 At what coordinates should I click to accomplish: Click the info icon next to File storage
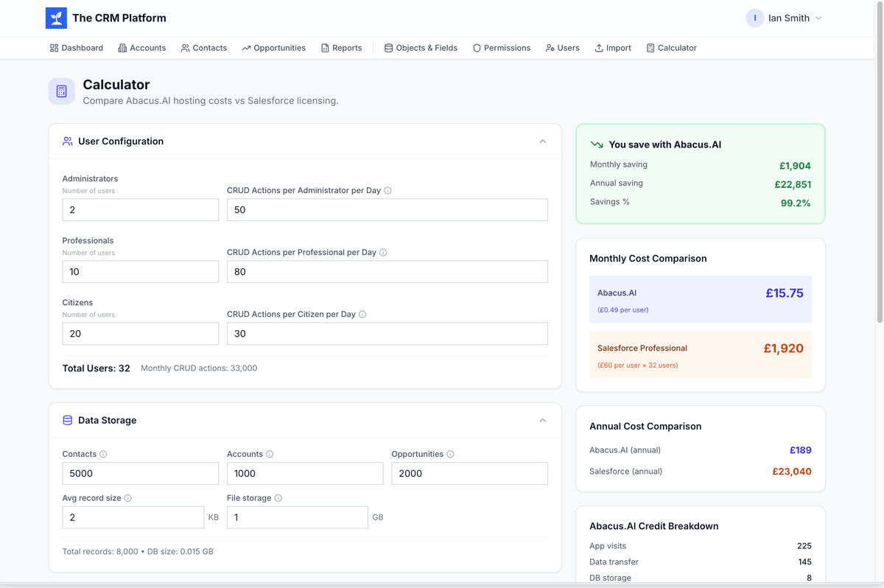coord(278,498)
